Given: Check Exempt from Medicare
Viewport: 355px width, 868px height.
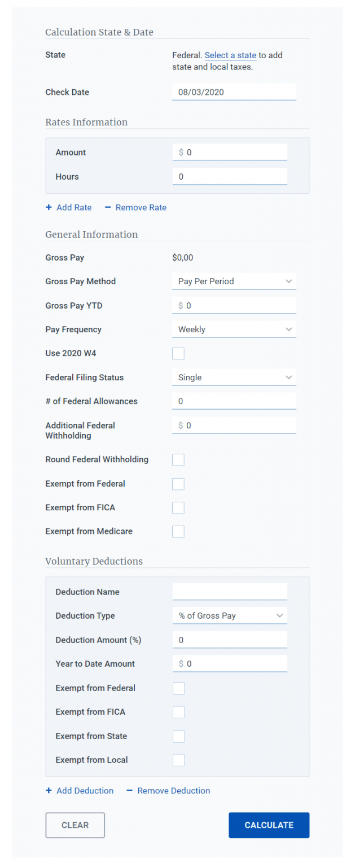Looking at the screenshot, I should pos(178,531).
